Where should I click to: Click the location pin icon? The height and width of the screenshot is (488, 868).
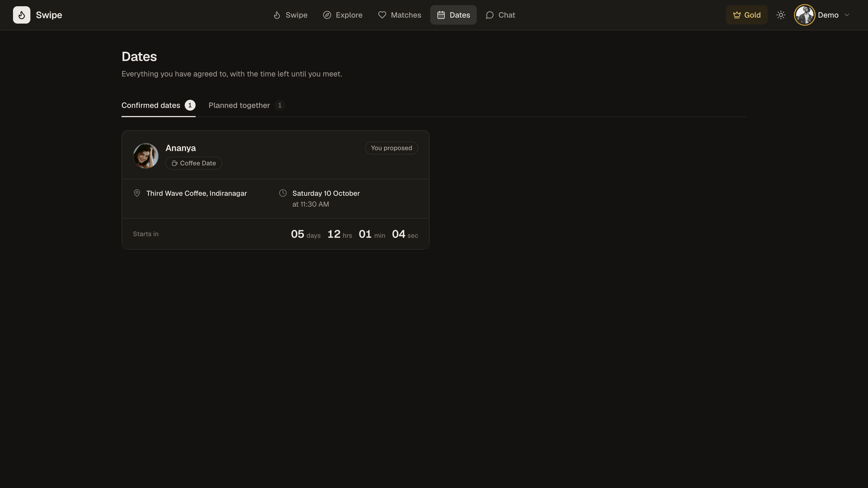pos(137,193)
